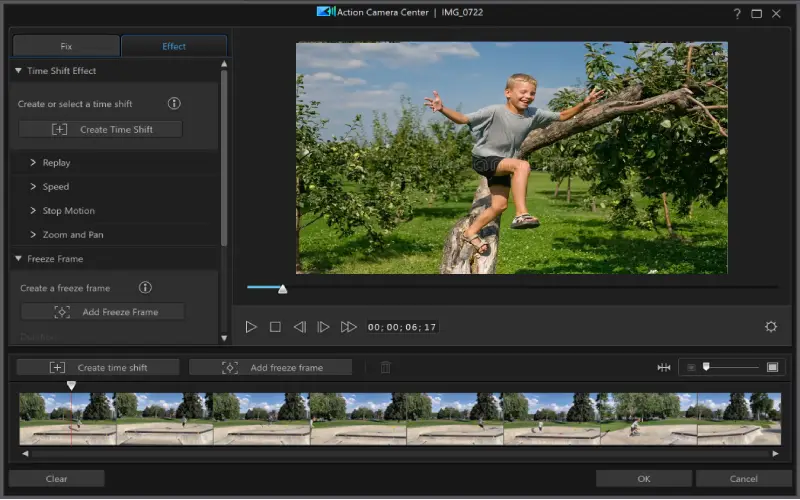Step to the previous frame

[299, 327]
